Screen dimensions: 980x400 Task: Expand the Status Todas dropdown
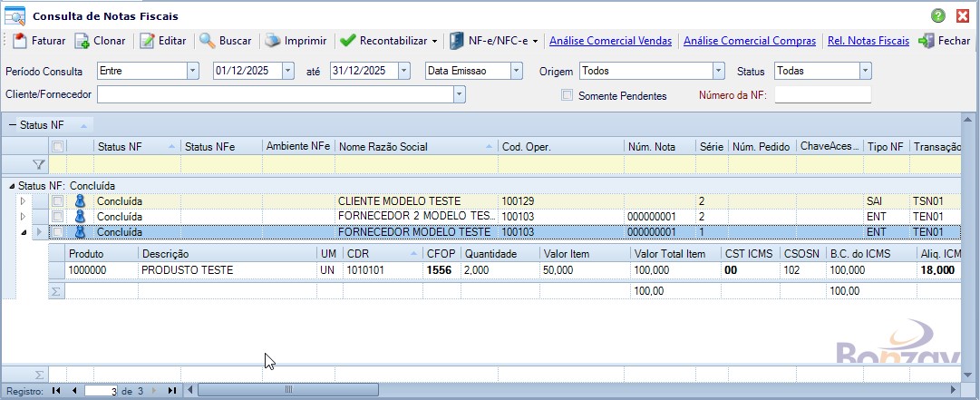866,71
